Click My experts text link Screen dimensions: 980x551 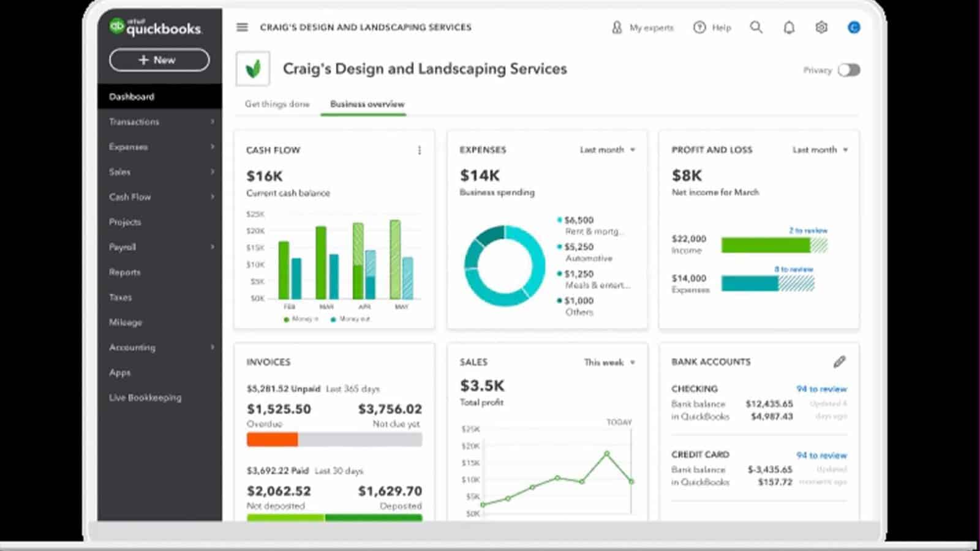click(651, 28)
